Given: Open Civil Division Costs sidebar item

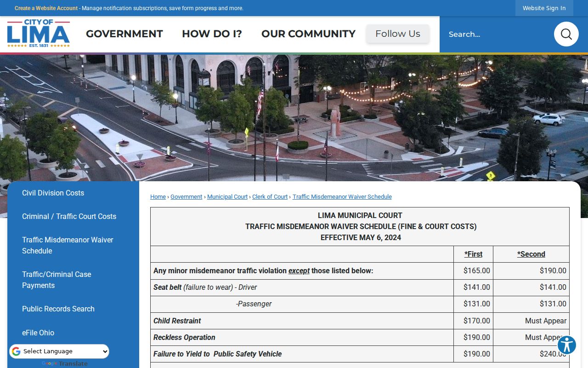Looking at the screenshot, I should 53,193.
